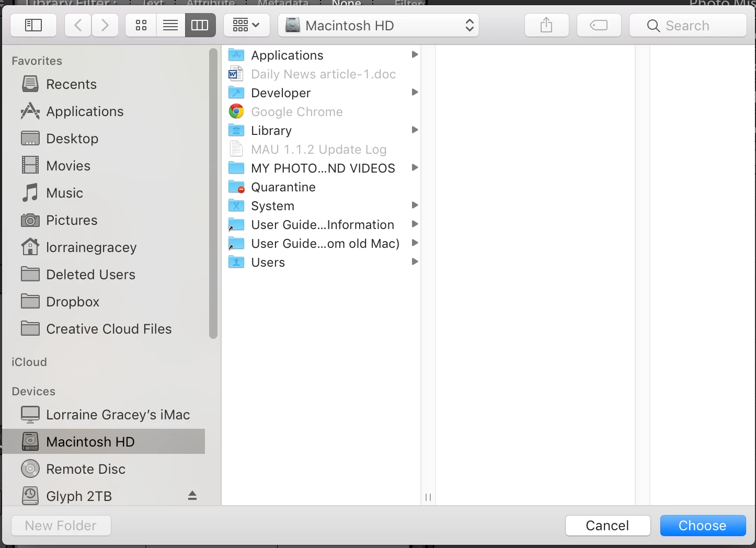
Task: Expand the User Guide...Information arrow
Action: point(415,224)
